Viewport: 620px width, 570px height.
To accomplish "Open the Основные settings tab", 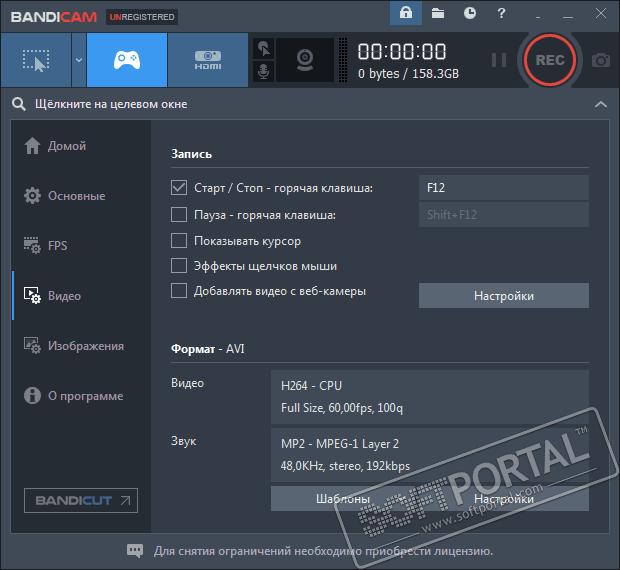I will (81, 196).
